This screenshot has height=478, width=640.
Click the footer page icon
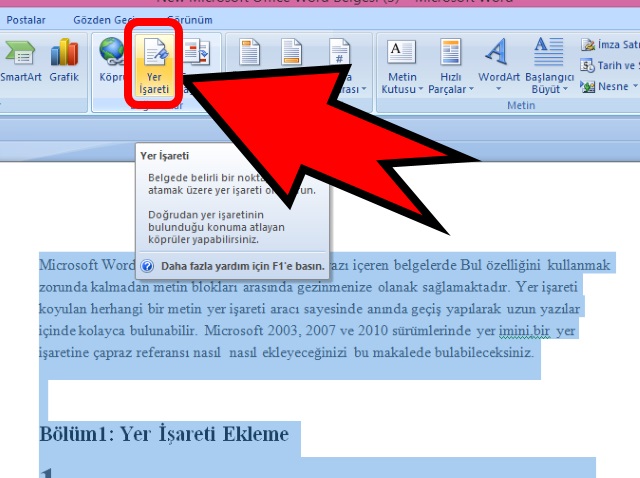pyautogui.click(x=291, y=52)
